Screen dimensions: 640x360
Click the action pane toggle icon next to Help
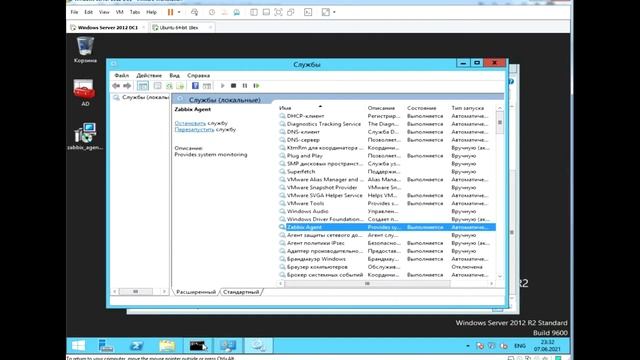click(x=207, y=86)
